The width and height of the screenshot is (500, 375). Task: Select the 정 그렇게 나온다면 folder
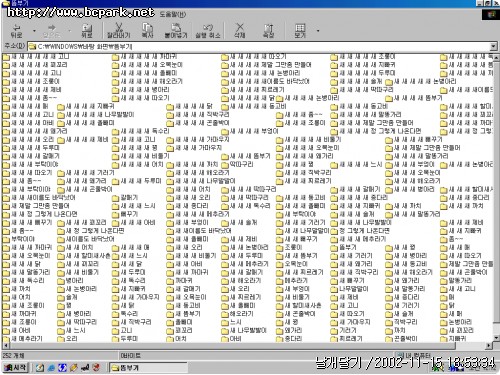click(x=360, y=231)
